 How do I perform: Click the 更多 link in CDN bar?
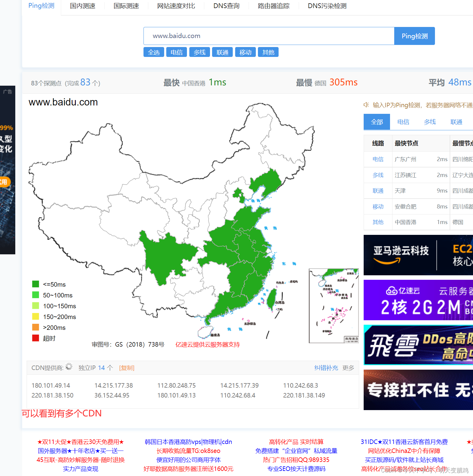point(348,368)
